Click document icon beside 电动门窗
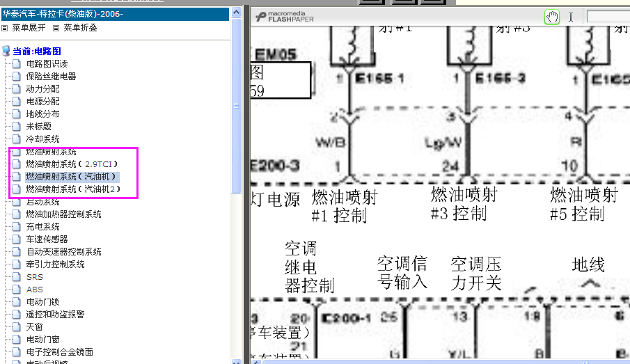Screen dimensions: 630x364 coord(17,340)
